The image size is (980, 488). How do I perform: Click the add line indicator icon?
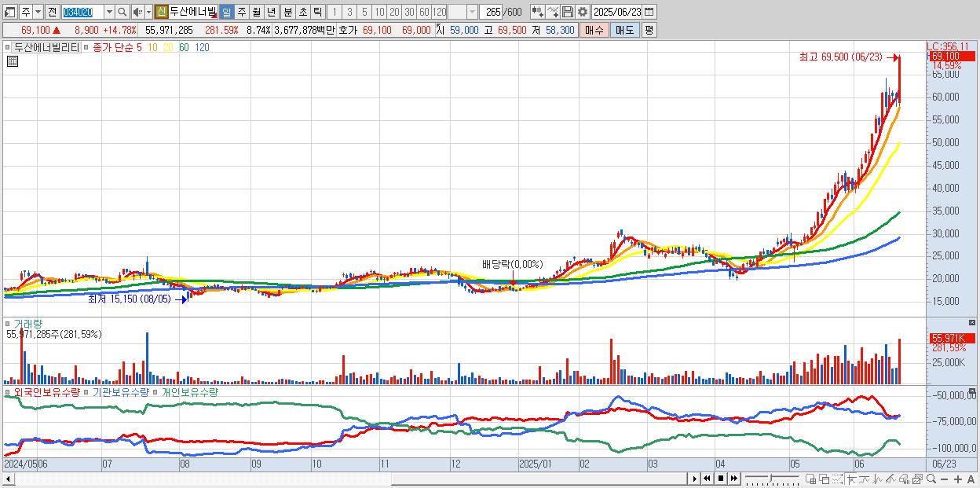point(553,12)
